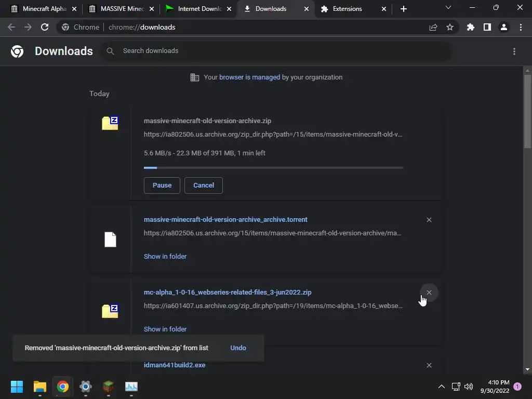Image resolution: width=532 pixels, height=399 pixels.
Task: Open mc-alpha_1-0-16_webseries zip file link
Action: point(228,292)
